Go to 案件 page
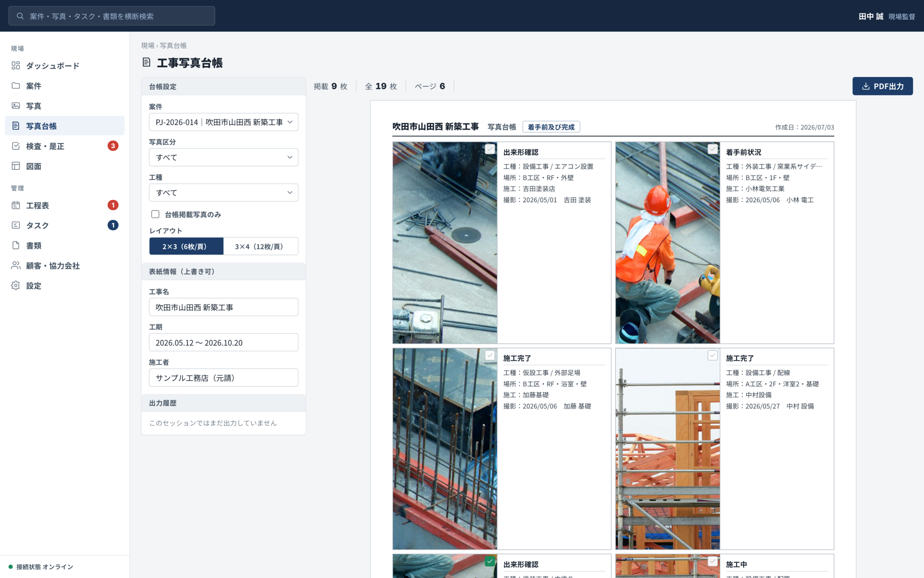This screenshot has width=924, height=578. [x=65, y=86]
